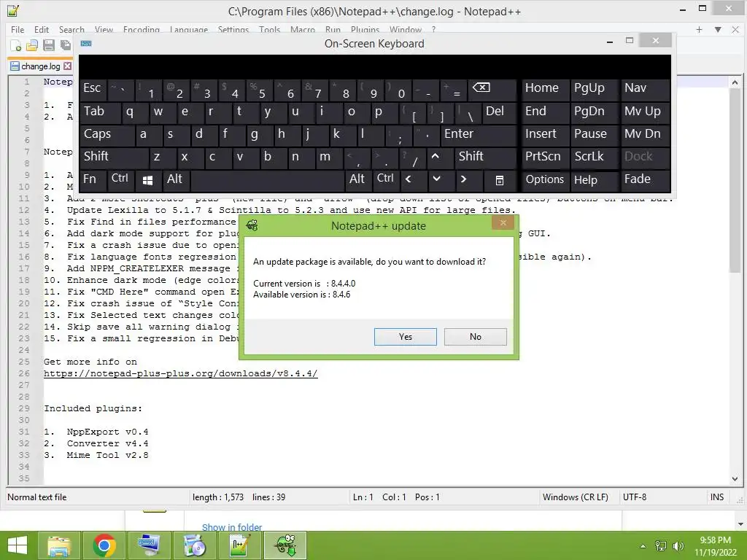Click the Show in folder link
Image resolution: width=747 pixels, height=560 pixels.
(232, 527)
